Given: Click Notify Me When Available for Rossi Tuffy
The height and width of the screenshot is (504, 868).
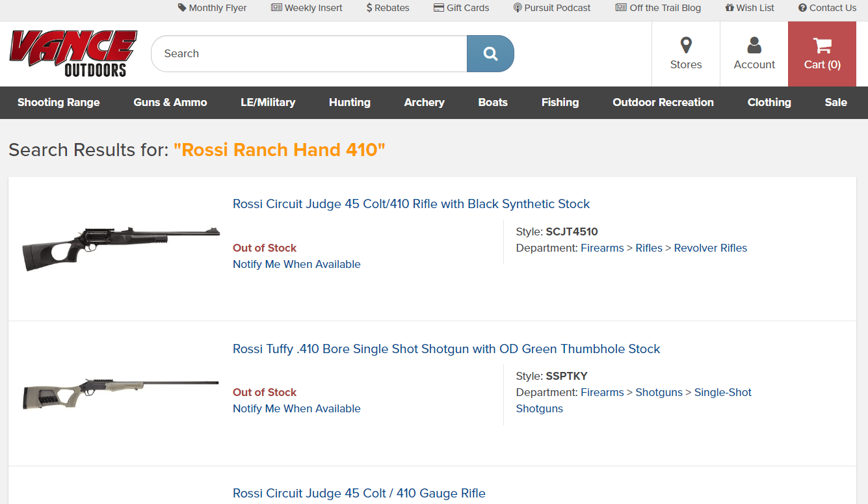Looking at the screenshot, I should [x=296, y=408].
